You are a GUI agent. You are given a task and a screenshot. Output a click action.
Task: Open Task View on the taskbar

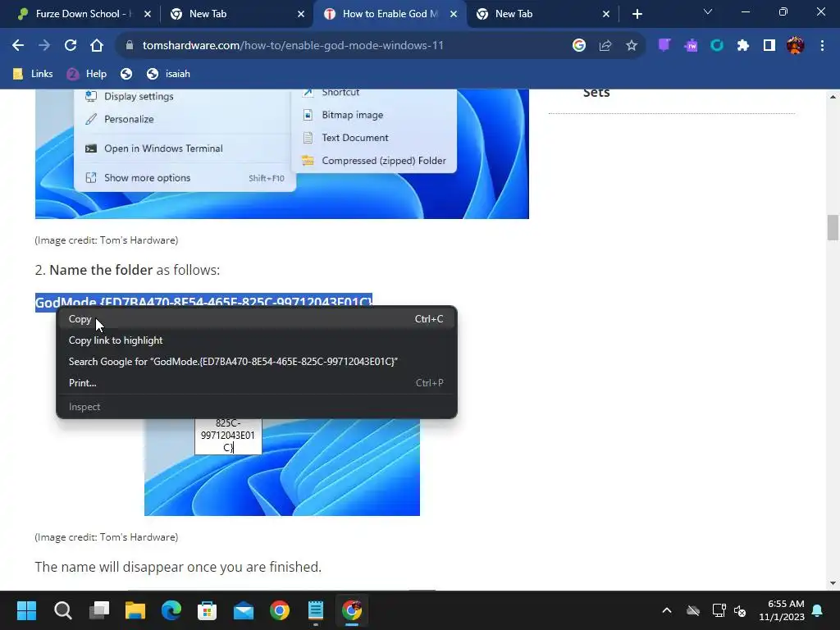tap(99, 610)
